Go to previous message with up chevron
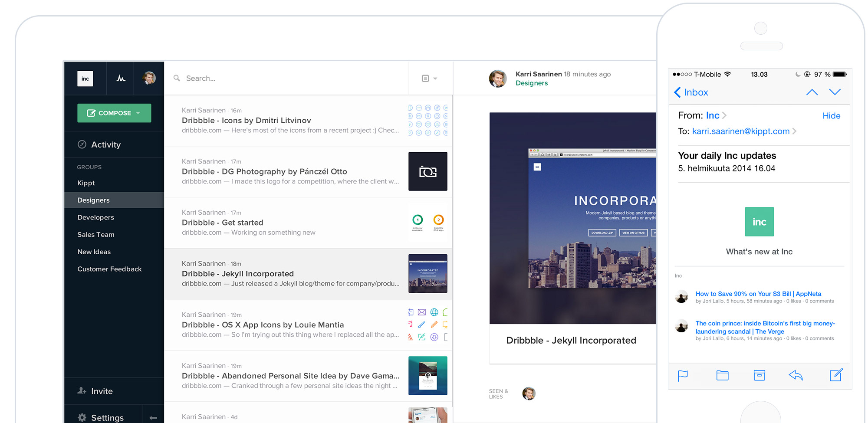Image resolution: width=868 pixels, height=423 pixels. point(812,92)
